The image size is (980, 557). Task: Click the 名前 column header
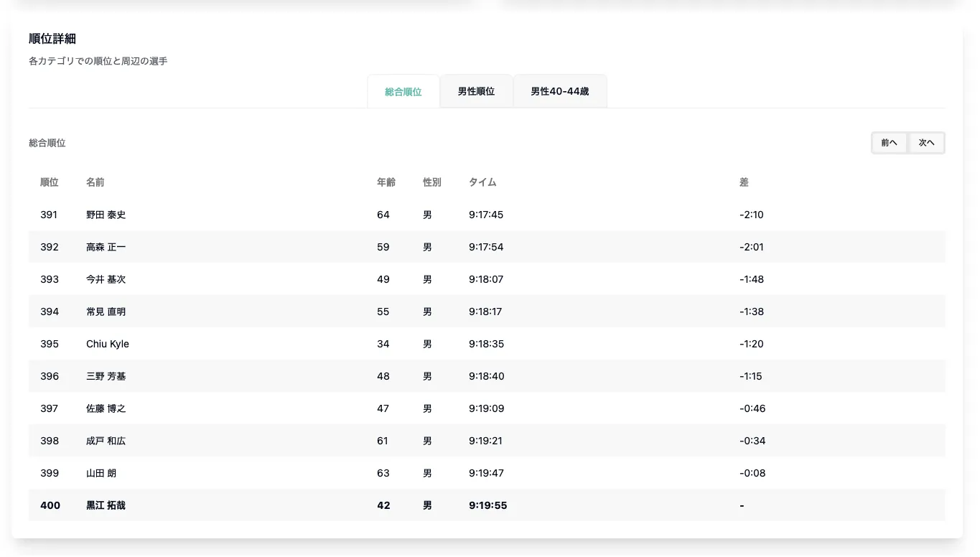coord(95,182)
